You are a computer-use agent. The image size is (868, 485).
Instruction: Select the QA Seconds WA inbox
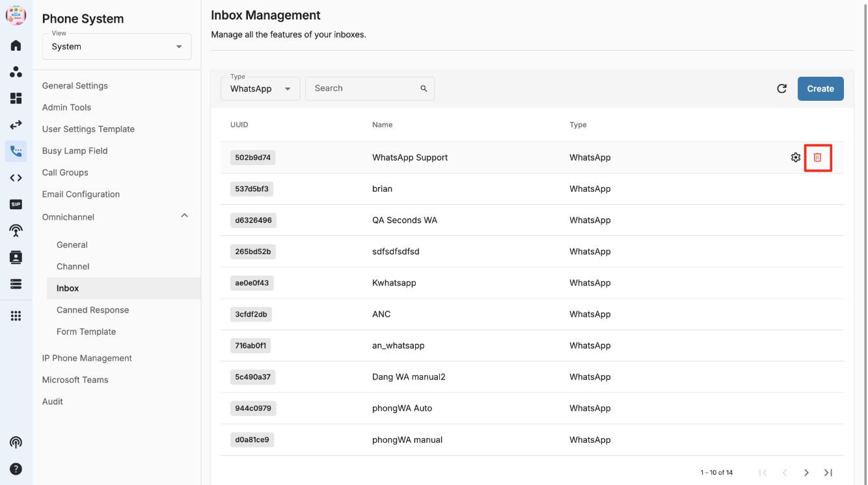tap(405, 220)
